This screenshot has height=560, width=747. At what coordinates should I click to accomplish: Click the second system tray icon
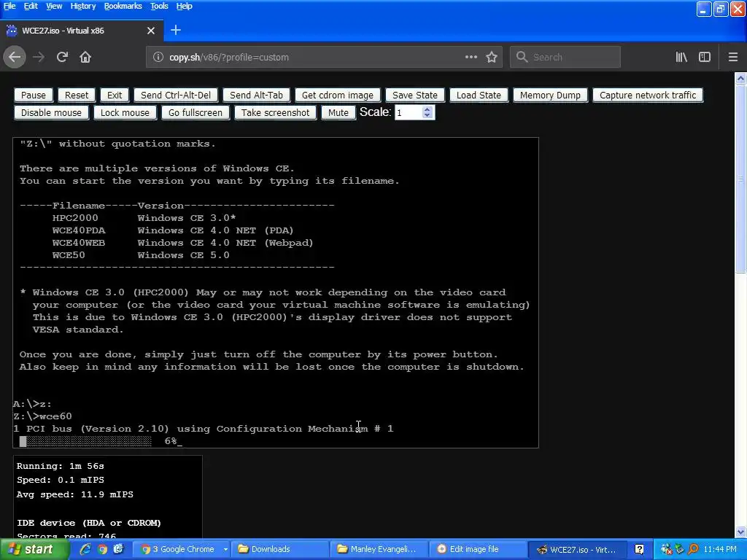pyautogui.click(x=681, y=549)
